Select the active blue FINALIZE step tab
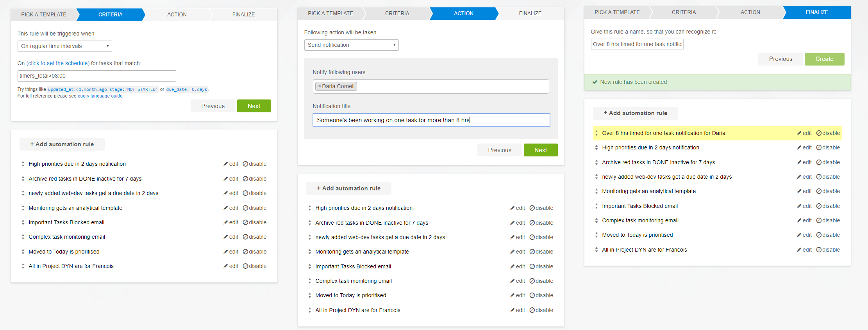This screenshot has width=868, height=330. (x=816, y=12)
